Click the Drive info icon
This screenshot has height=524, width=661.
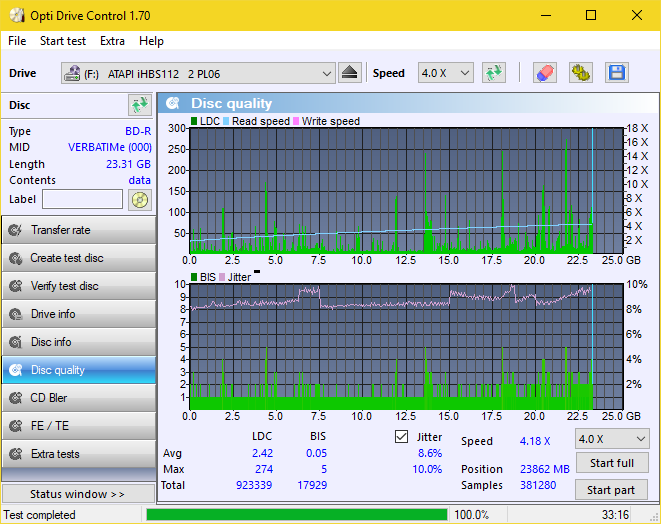(x=16, y=314)
